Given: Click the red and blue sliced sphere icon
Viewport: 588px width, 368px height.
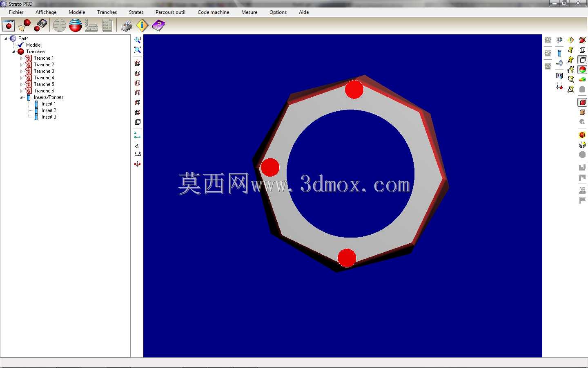Looking at the screenshot, I should click(76, 25).
